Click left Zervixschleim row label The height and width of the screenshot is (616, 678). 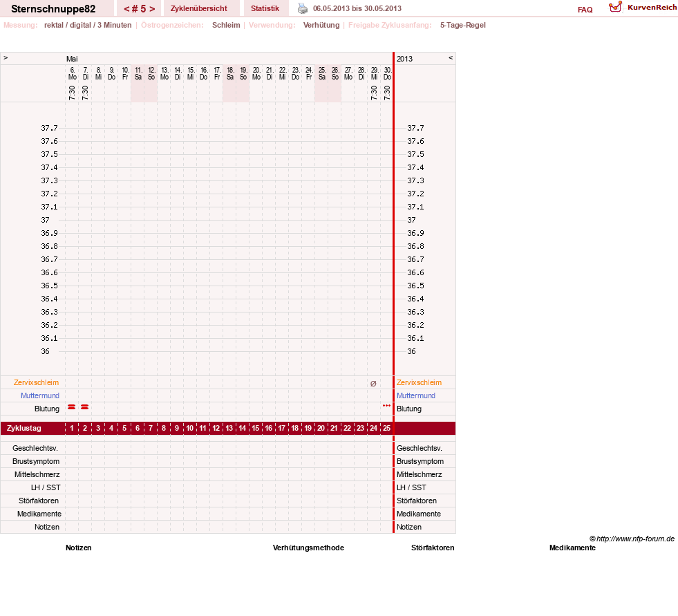37,382
